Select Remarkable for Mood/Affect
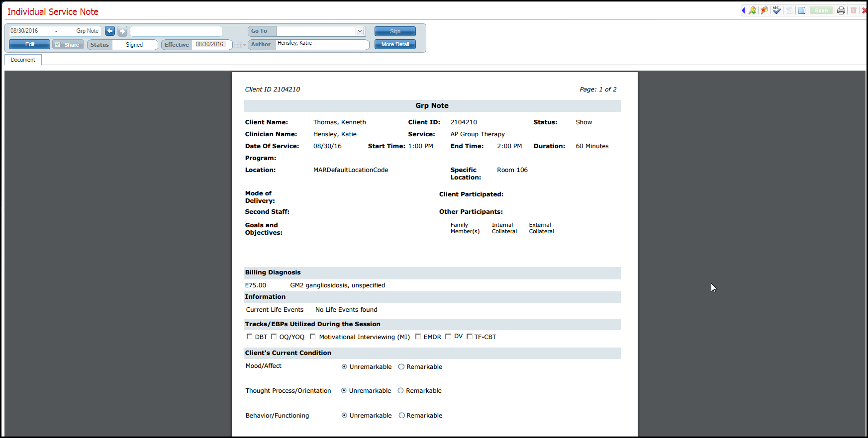The height and width of the screenshot is (438, 868). tap(401, 367)
